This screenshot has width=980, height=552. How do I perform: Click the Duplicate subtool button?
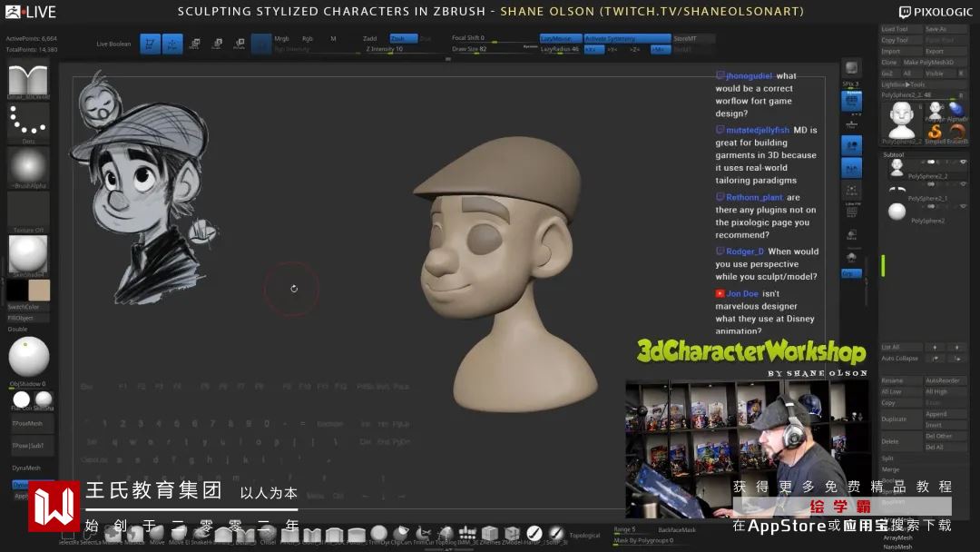[901, 419]
